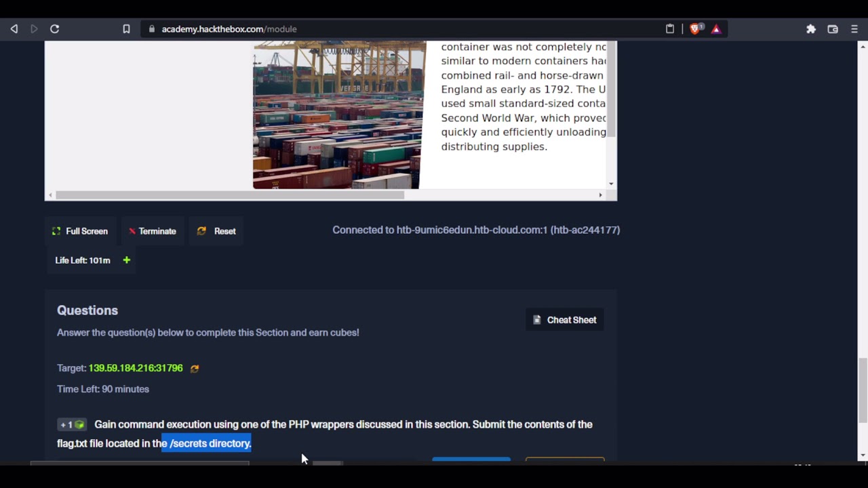868x488 pixels.
Task: Click the shipping containers image
Action: tap(340, 115)
